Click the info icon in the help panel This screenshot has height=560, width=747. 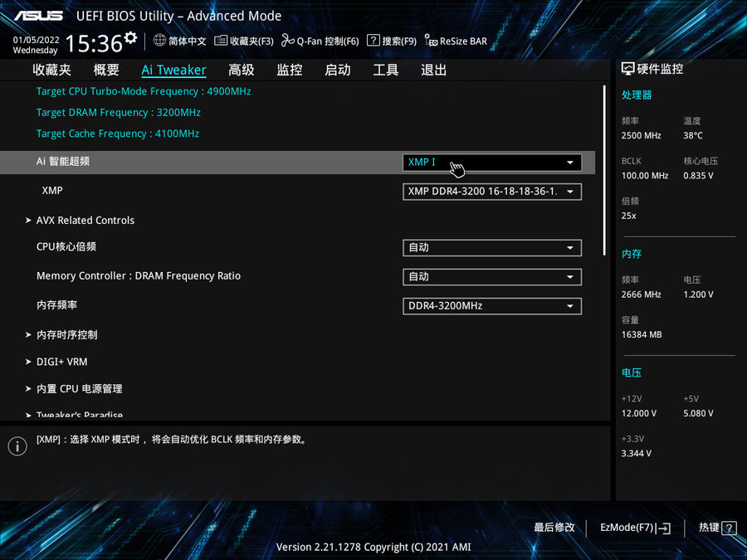17,446
